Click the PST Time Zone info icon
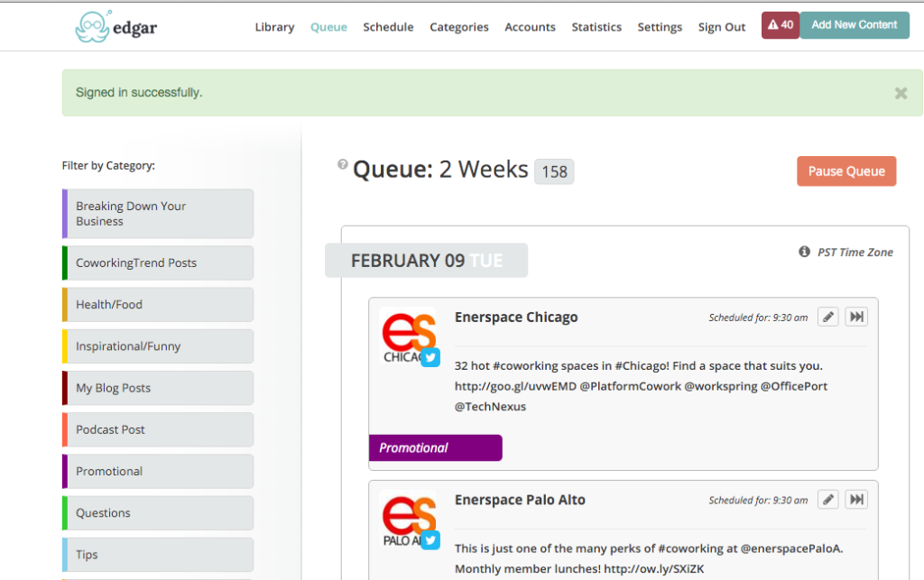924x580 pixels. point(804,252)
